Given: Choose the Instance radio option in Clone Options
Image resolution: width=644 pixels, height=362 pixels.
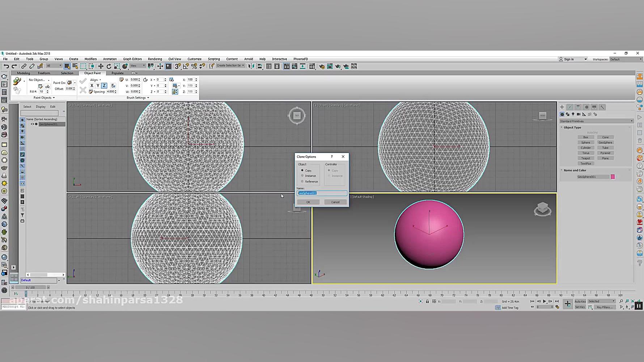Looking at the screenshot, I should [302, 176].
